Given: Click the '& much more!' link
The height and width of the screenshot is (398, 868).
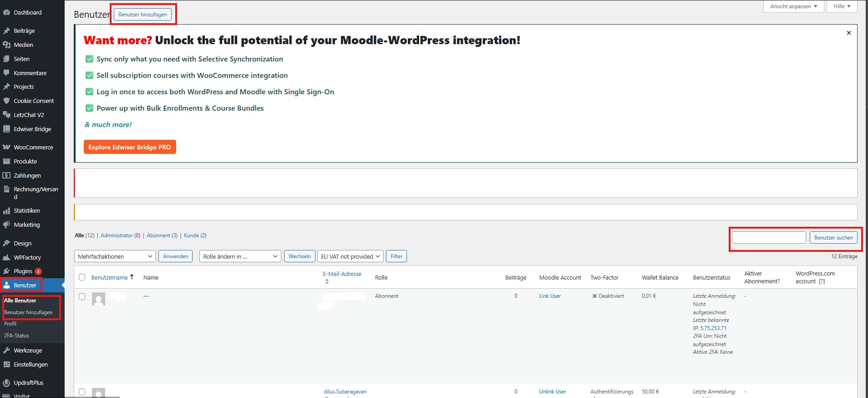Looking at the screenshot, I should coord(108,125).
